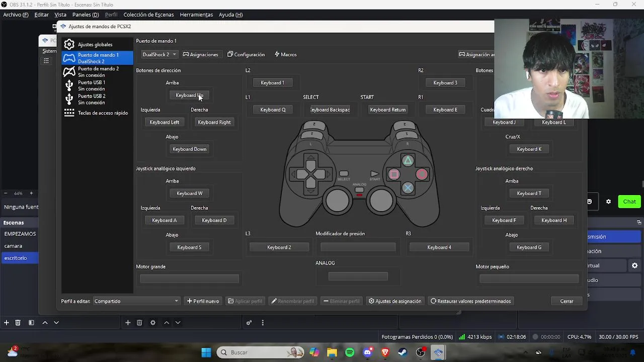Image resolution: width=644 pixels, height=362 pixels.
Task: Rebind D-pad Derecha Keyboard Right
Action: pyautogui.click(x=214, y=122)
